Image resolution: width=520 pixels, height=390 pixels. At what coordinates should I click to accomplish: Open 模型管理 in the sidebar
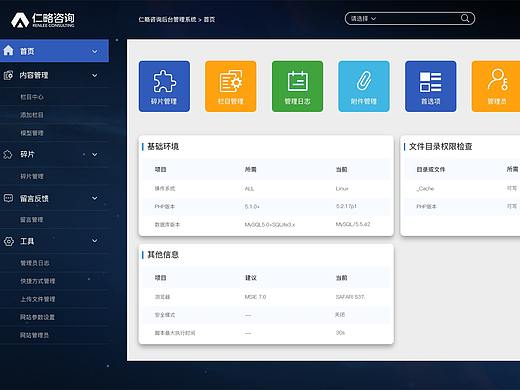coord(32,133)
